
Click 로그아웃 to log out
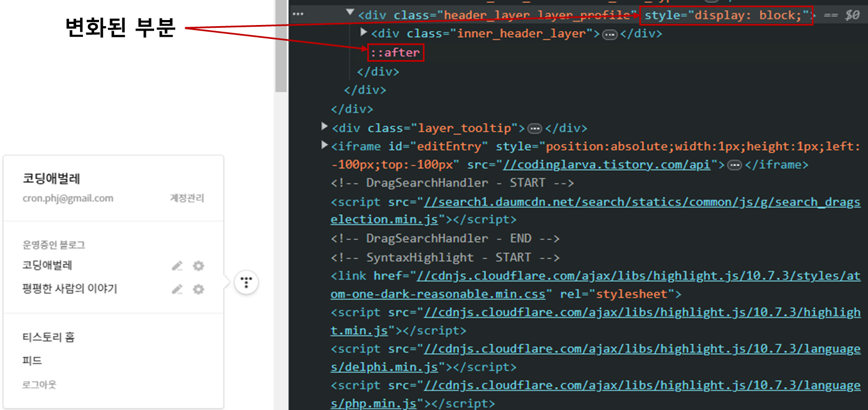(x=39, y=384)
